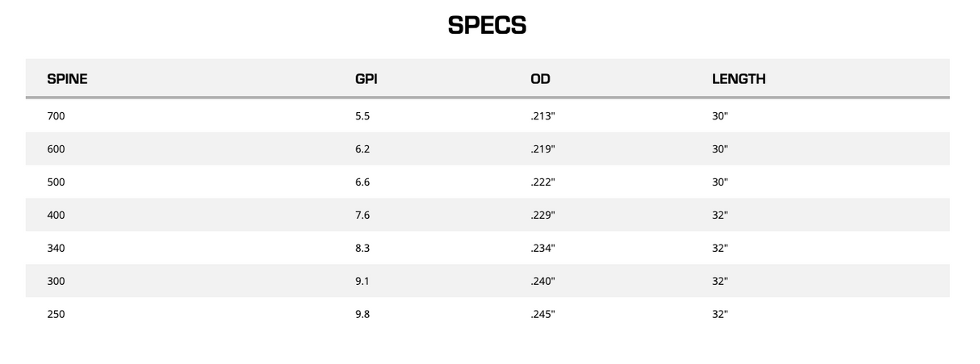This screenshot has width=980, height=364.
Task: Click the 9.8 GPI value
Action: click(x=362, y=315)
